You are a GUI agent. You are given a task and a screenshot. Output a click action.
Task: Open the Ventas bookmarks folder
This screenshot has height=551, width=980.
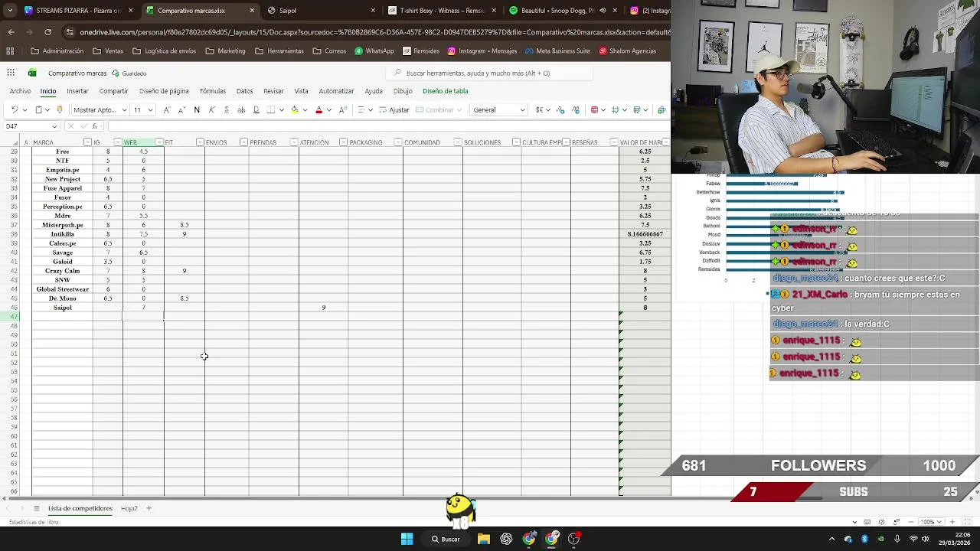click(108, 51)
